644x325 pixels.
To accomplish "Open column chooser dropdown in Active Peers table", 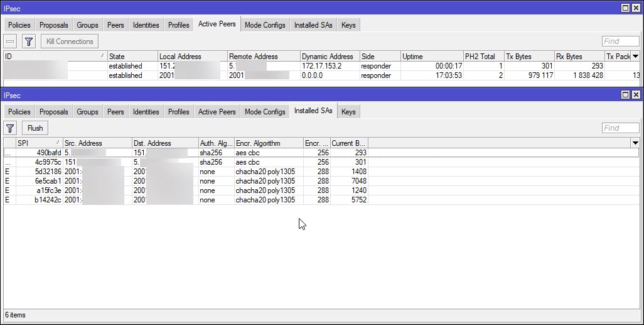I will (635, 57).
